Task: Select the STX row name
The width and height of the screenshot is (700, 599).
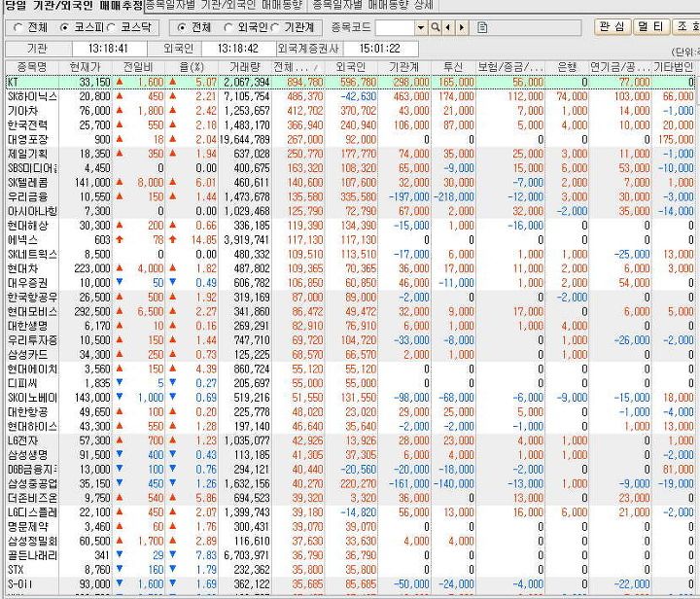Action: [x=16, y=570]
